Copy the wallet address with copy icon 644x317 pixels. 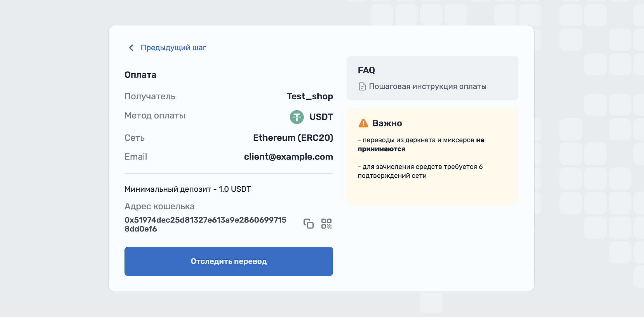coord(308,224)
